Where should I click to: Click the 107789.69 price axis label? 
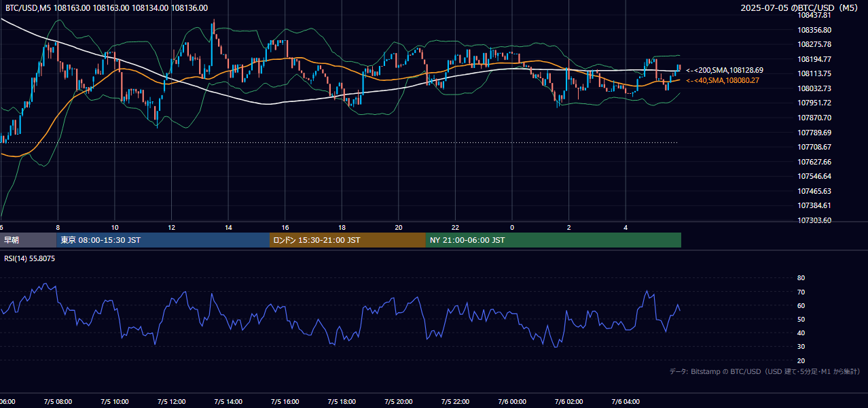(x=814, y=133)
